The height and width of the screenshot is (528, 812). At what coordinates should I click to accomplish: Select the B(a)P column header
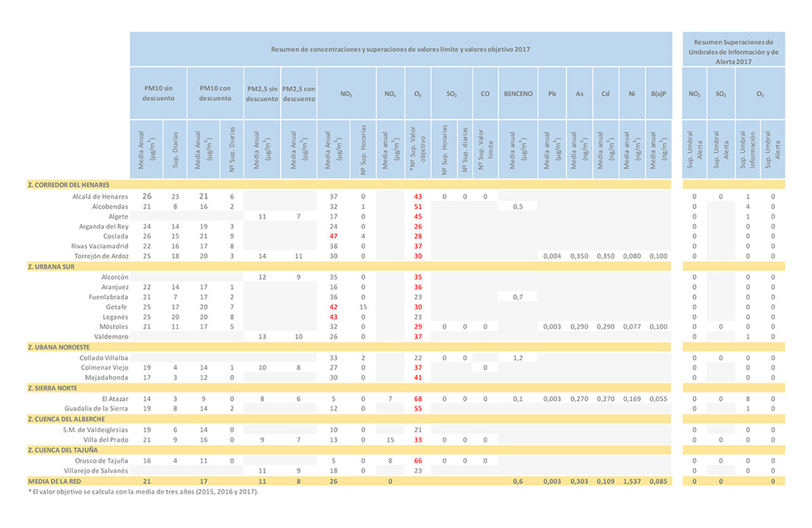(x=658, y=94)
